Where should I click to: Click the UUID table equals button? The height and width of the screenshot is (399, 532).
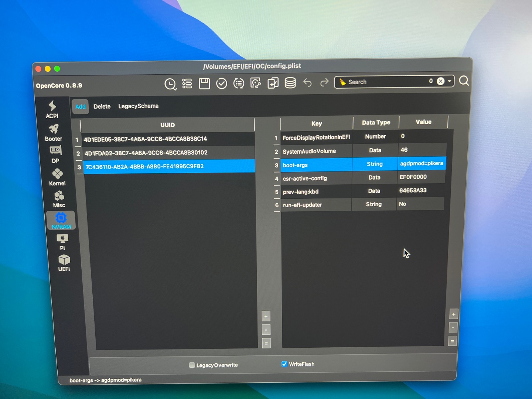(x=266, y=343)
